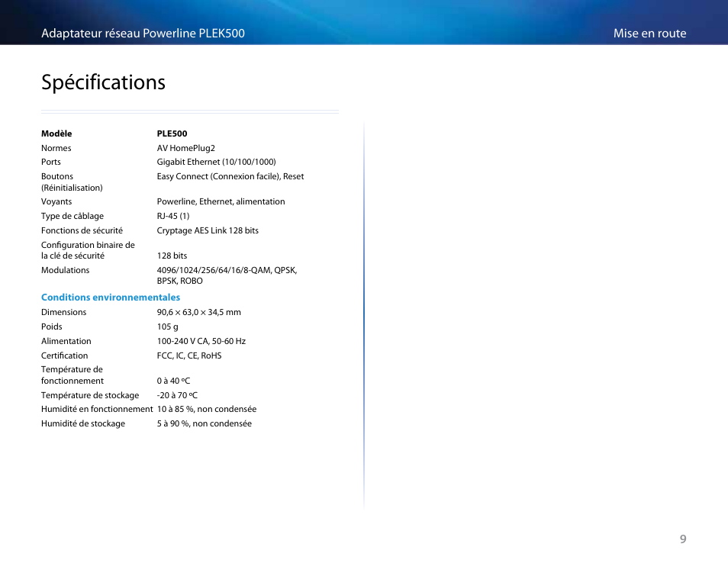This screenshot has width=728, height=563.
Task: Click 'Powerline, Ethernet, alimentation' value
Action: [221, 201]
